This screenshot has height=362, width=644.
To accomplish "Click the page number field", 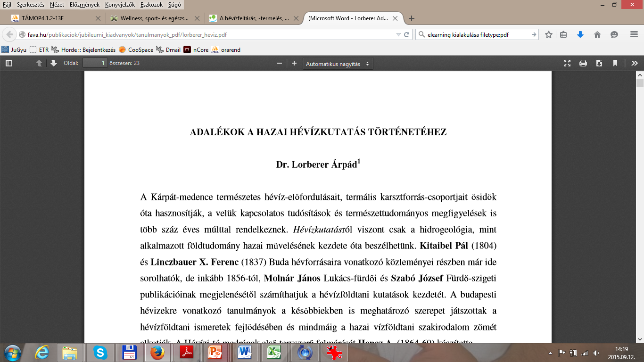I will (95, 63).
